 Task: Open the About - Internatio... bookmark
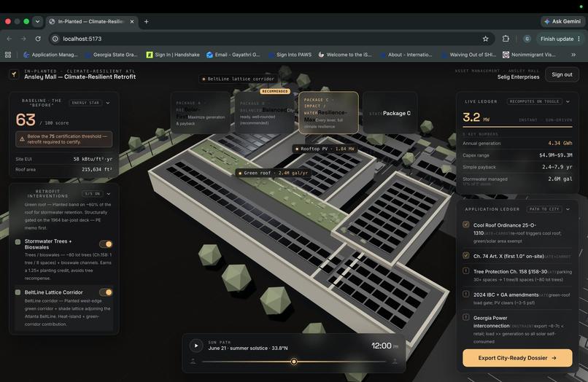406,55
